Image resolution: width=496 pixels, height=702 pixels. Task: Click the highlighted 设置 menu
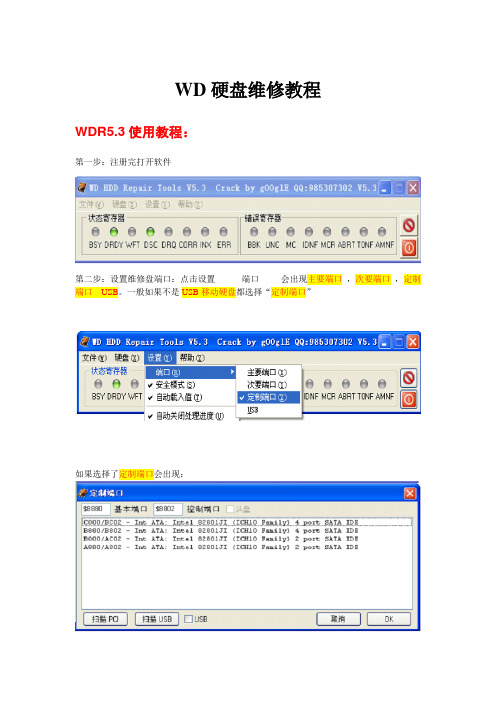coord(159,358)
